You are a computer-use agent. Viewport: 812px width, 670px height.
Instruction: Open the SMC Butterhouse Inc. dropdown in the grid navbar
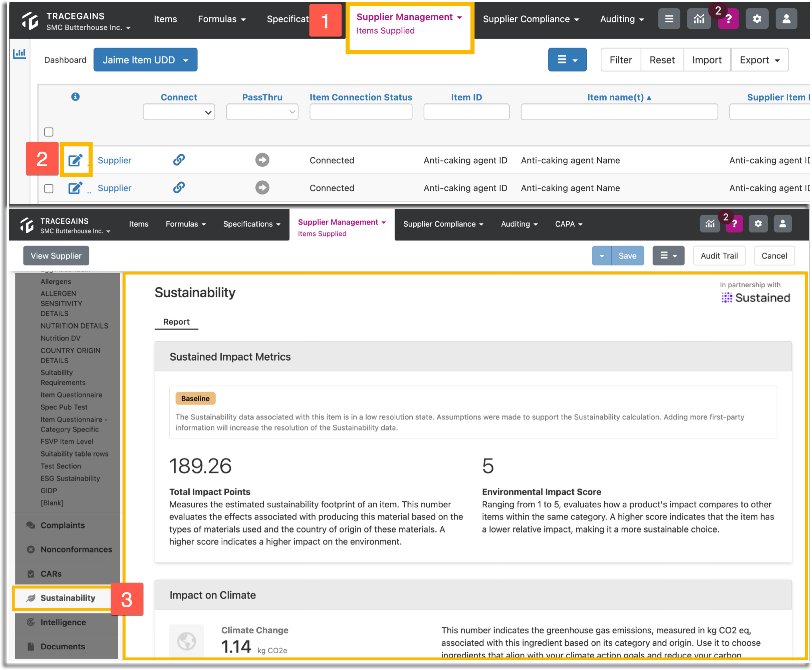(x=88, y=28)
